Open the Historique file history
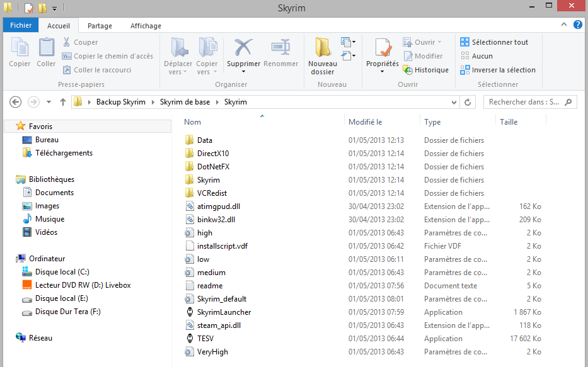This screenshot has width=588, height=367. point(425,70)
